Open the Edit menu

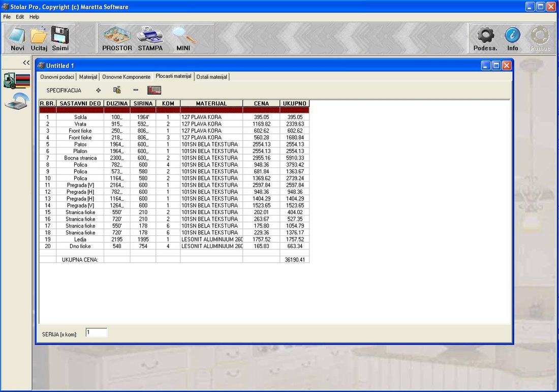[20, 17]
